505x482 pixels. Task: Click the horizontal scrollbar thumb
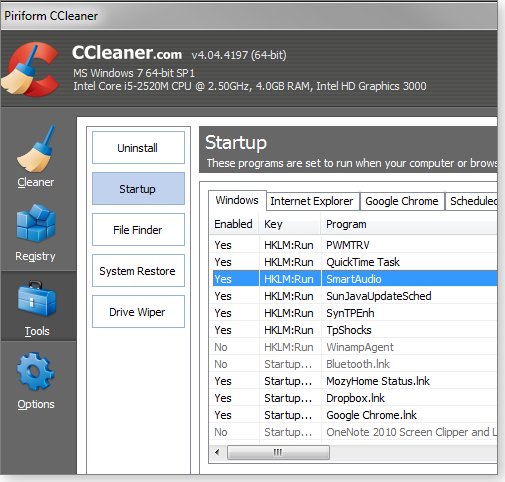[x=278, y=452]
